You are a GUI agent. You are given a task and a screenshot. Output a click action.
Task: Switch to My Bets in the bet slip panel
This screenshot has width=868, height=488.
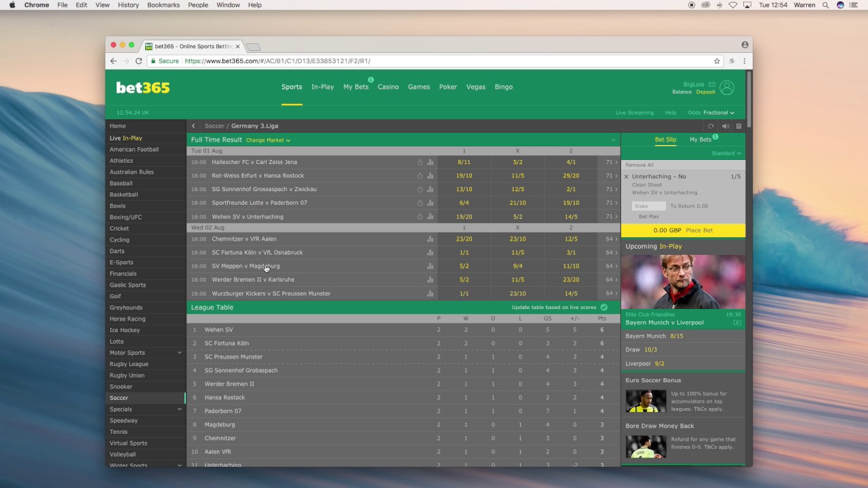pyautogui.click(x=701, y=140)
